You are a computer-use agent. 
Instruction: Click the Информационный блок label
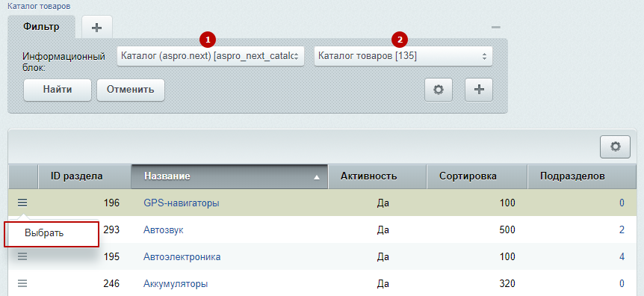(x=64, y=61)
